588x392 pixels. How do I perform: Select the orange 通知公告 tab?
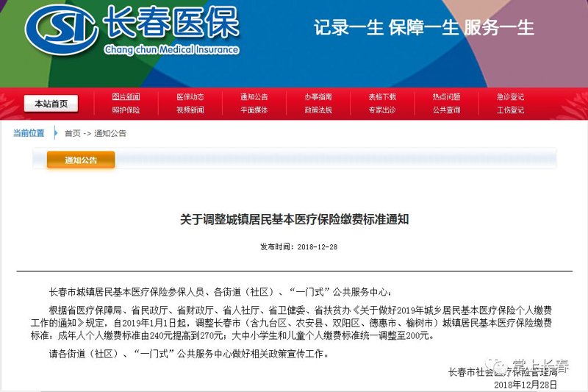click(81, 160)
